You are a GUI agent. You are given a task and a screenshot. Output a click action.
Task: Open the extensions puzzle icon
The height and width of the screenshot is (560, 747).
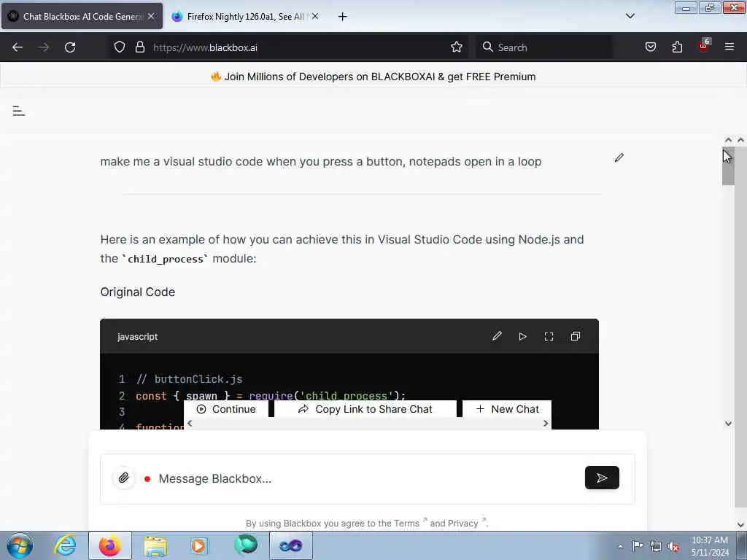677,47
